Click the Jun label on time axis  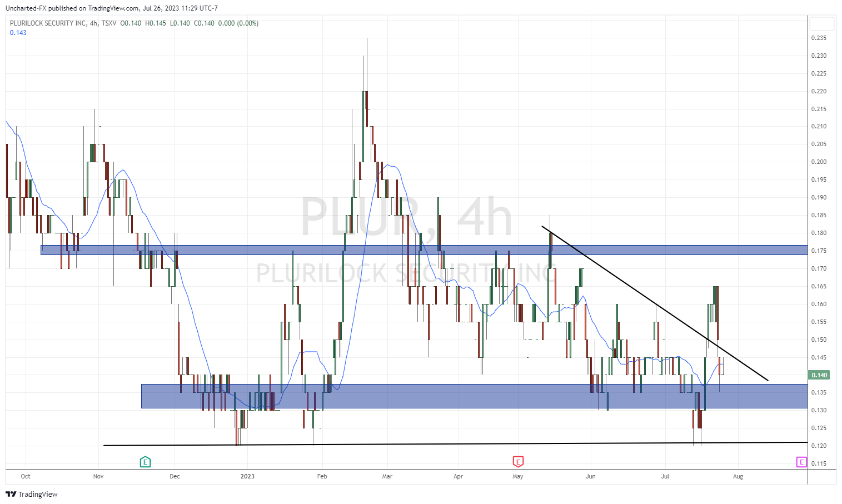click(x=591, y=476)
